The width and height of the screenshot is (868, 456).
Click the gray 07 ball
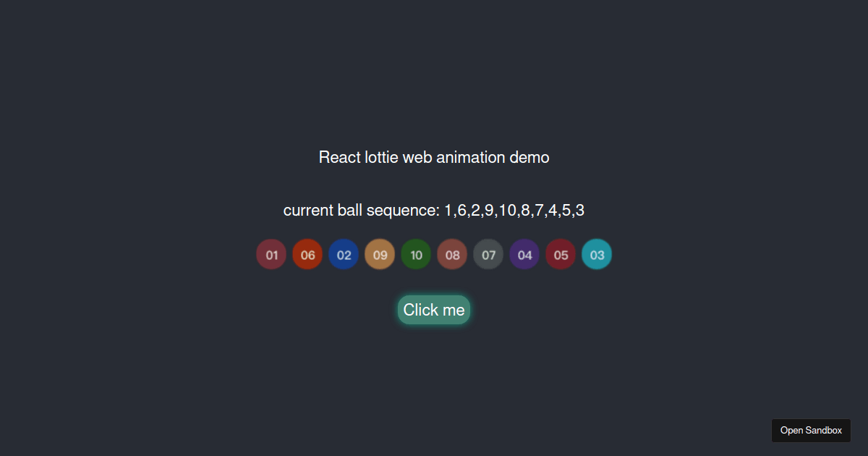pos(488,254)
